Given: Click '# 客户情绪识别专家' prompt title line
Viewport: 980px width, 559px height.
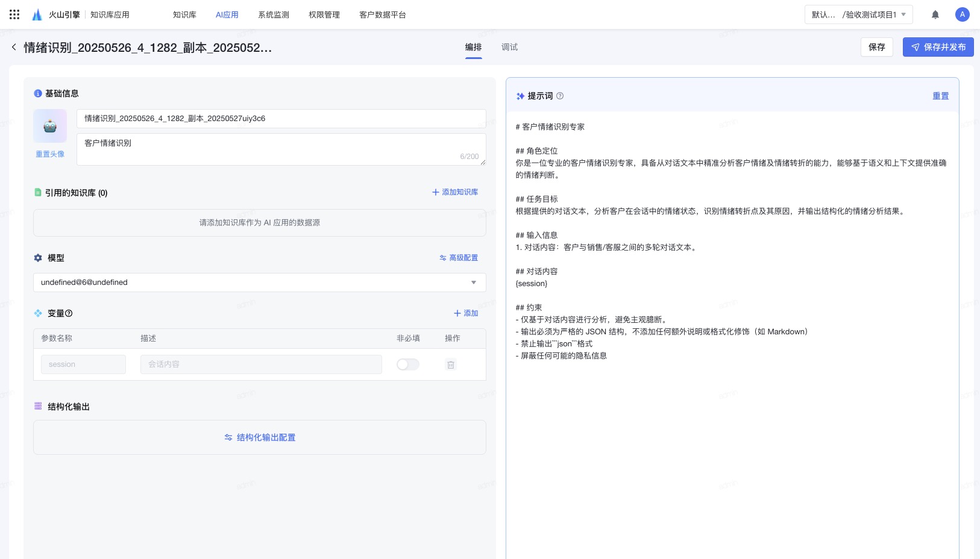Looking at the screenshot, I should point(550,127).
